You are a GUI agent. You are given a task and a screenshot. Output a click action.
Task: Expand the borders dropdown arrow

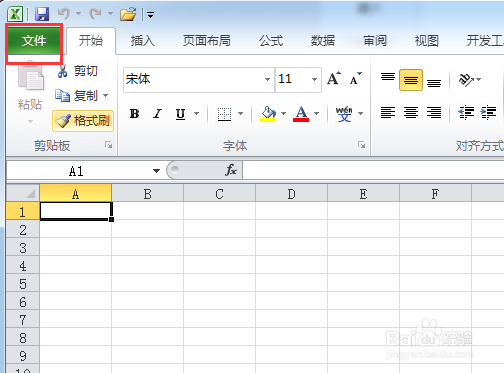(x=241, y=114)
